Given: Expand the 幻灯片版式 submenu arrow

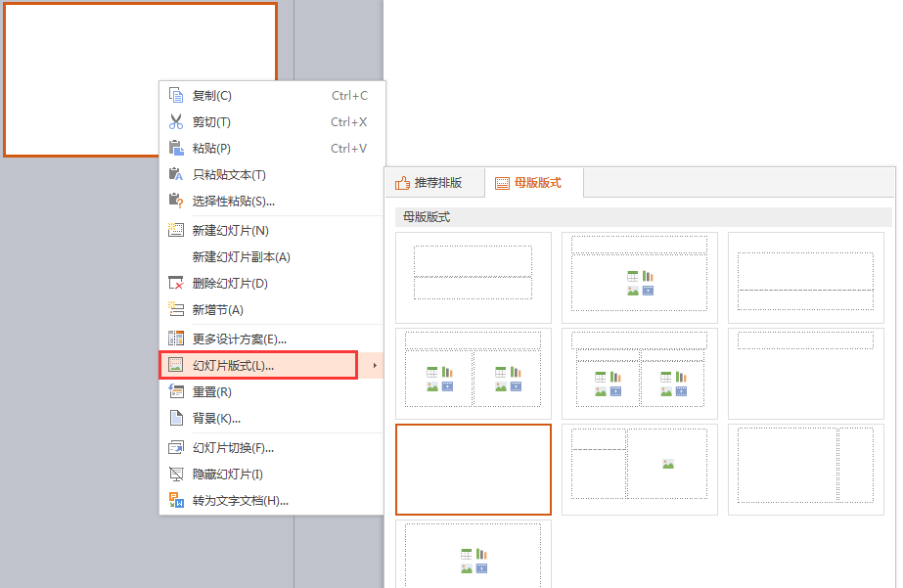Looking at the screenshot, I should 375,365.
